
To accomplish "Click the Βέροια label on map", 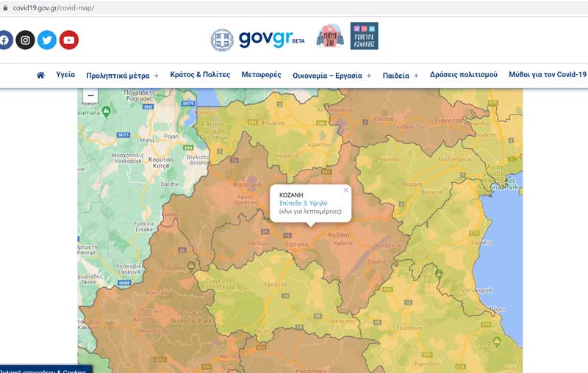I will (x=412, y=184).
